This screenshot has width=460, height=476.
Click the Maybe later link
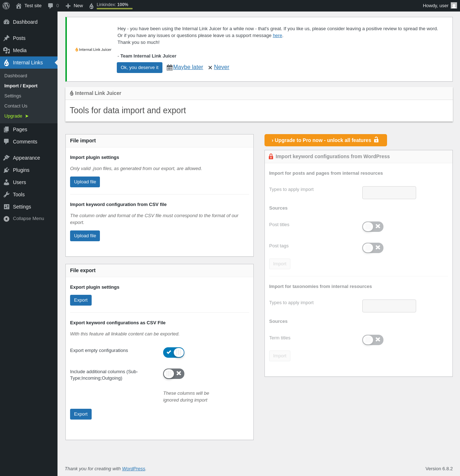(188, 67)
